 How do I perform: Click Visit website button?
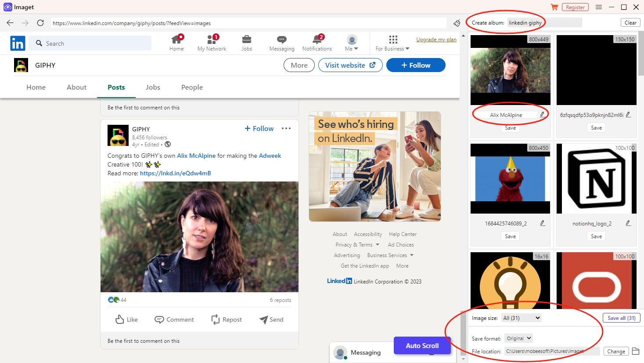coord(350,65)
